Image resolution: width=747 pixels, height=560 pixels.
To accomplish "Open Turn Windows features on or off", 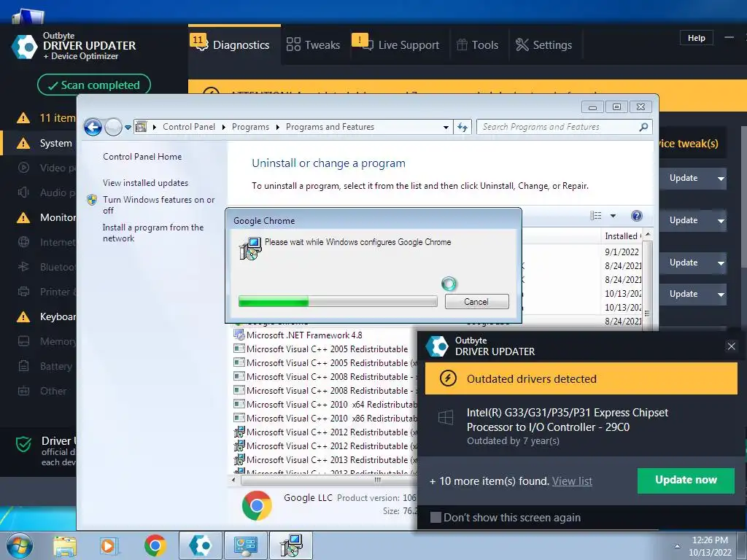I will (x=158, y=205).
